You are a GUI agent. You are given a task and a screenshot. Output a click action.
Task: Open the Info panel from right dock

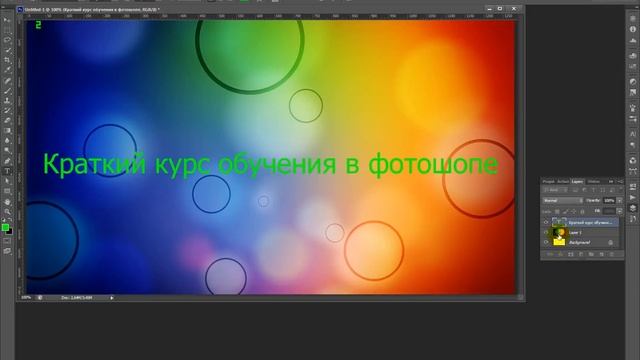(633, 29)
